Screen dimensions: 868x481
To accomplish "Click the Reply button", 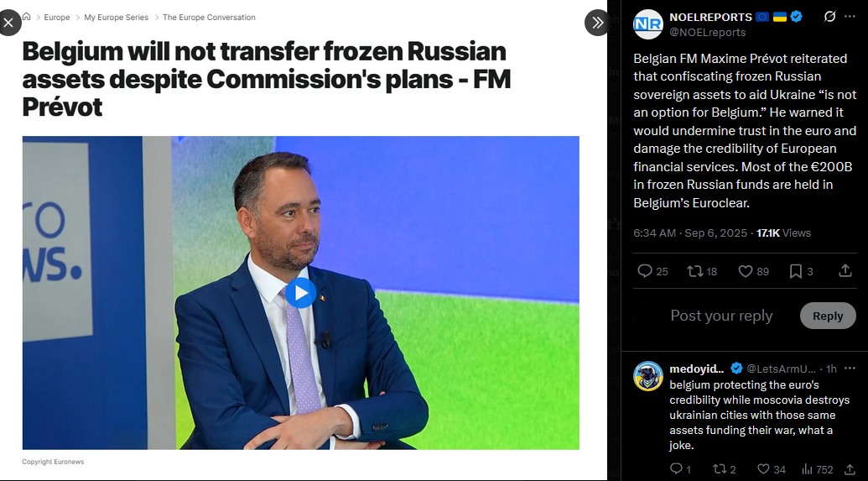I will [x=828, y=316].
